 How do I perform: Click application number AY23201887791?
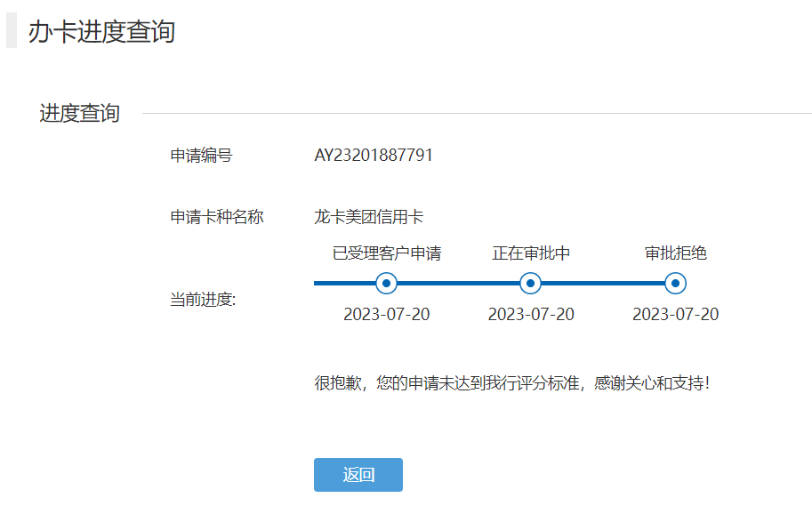tap(374, 155)
